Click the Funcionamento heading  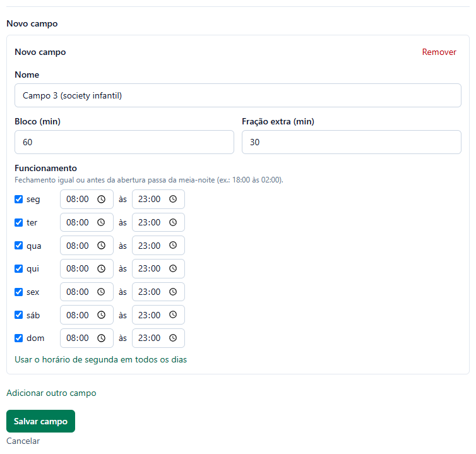45,168
